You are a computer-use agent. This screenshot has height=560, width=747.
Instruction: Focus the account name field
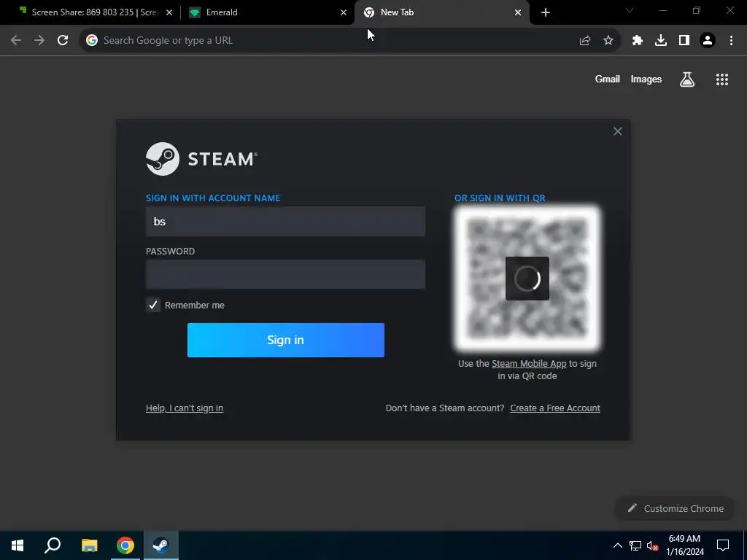[285, 222]
